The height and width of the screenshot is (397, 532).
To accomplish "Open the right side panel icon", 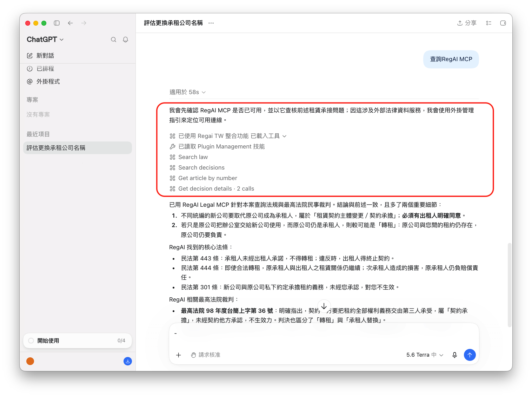I will (503, 23).
